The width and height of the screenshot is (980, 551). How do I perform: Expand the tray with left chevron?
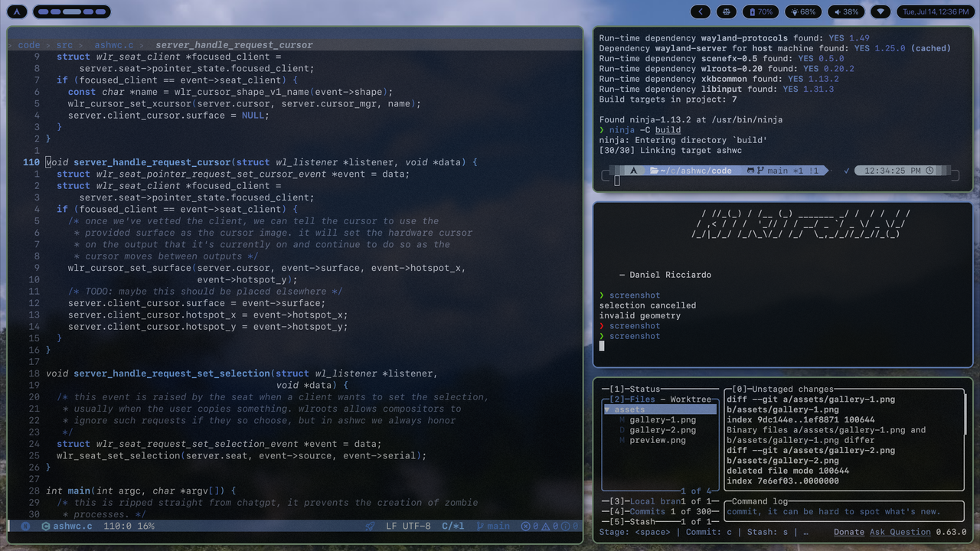(701, 11)
